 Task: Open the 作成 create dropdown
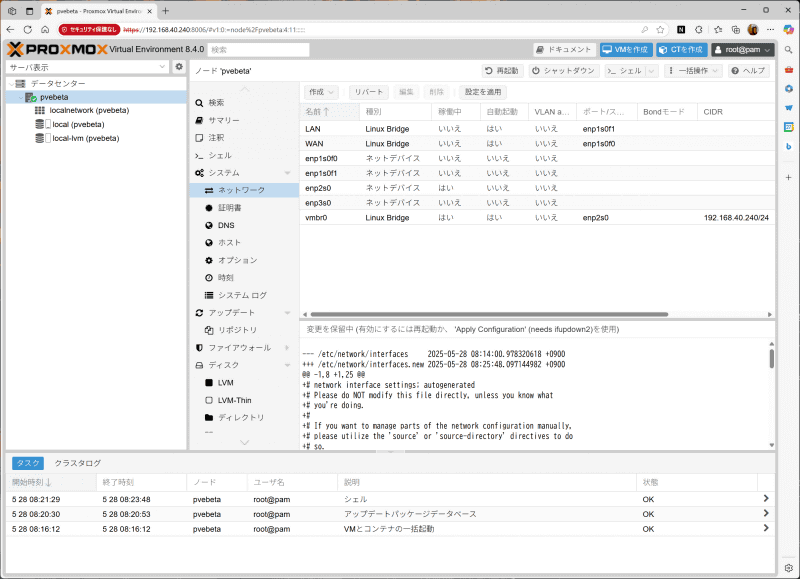tap(321, 92)
